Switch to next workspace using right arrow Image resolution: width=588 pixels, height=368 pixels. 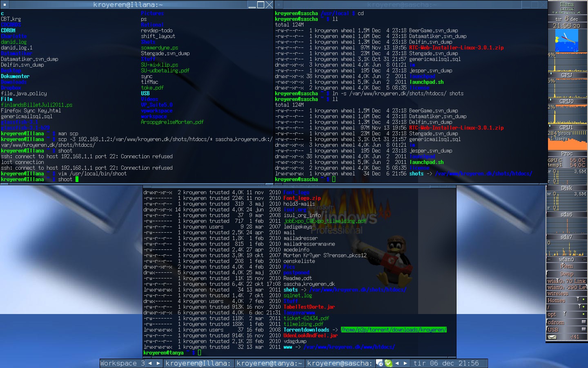[x=158, y=363]
